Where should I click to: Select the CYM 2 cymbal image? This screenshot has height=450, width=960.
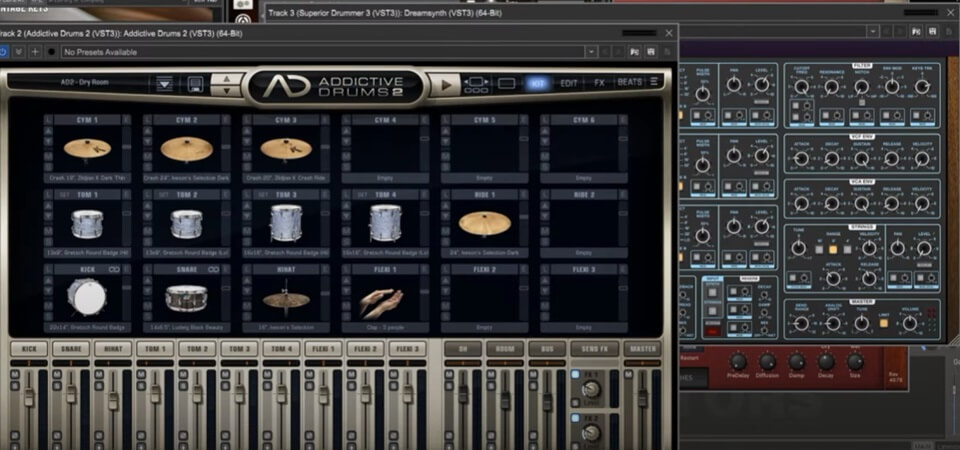(x=187, y=149)
